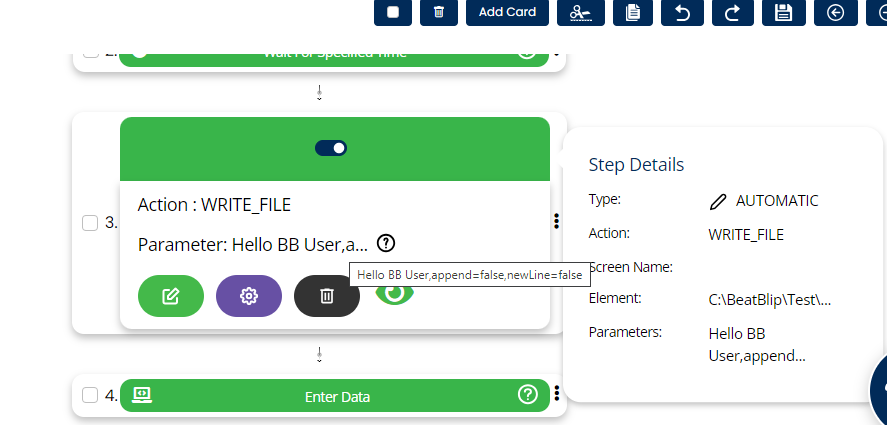Open settings with the purple gear button
887x425 pixels.
249,295
